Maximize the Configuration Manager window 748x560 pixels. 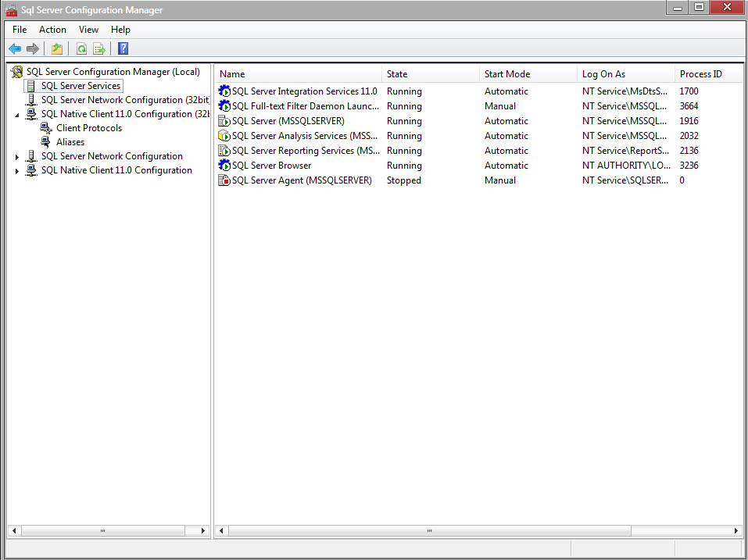pyautogui.click(x=699, y=7)
